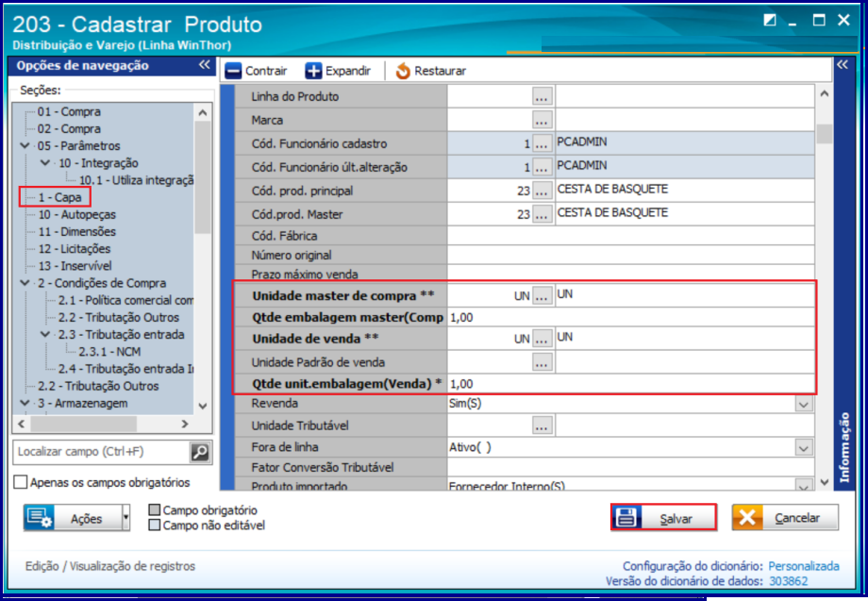Click the Número original input field
868x601 pixels.
(630, 255)
